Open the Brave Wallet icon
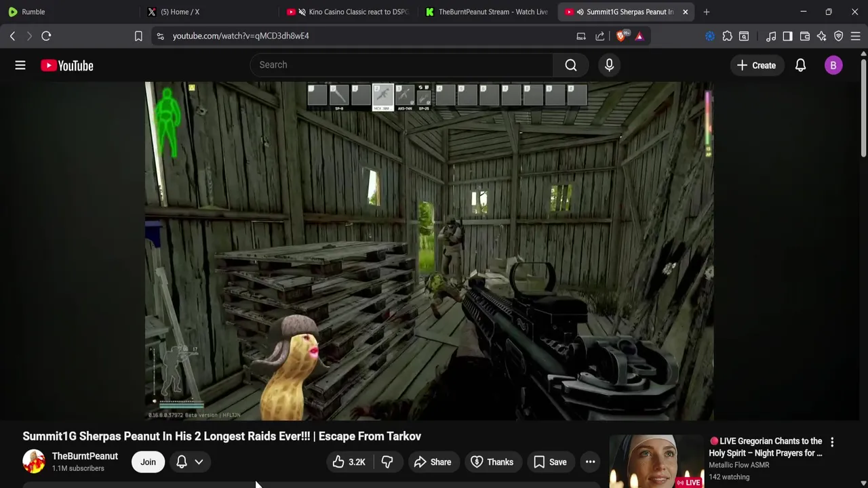 tap(805, 36)
